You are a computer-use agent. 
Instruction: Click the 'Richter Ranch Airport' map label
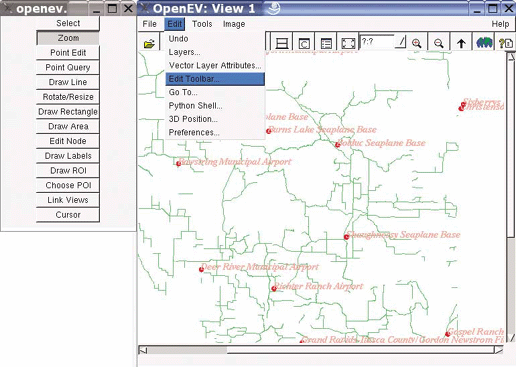(318, 286)
